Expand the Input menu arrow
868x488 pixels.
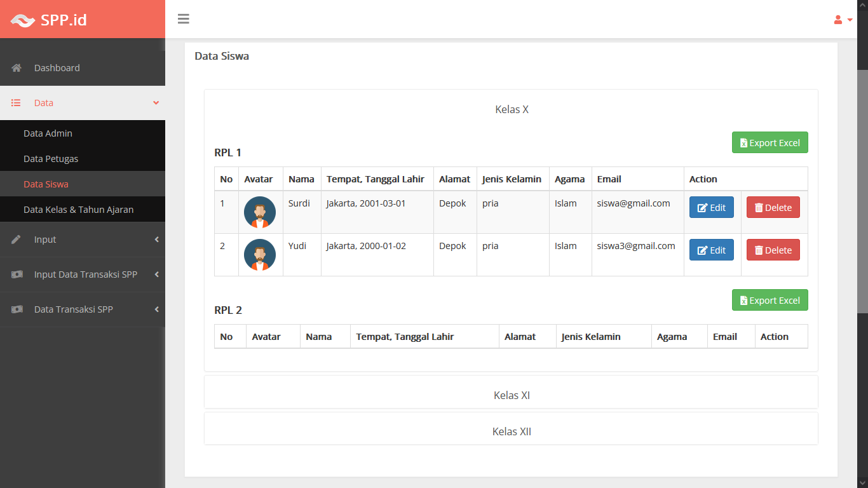click(x=156, y=240)
